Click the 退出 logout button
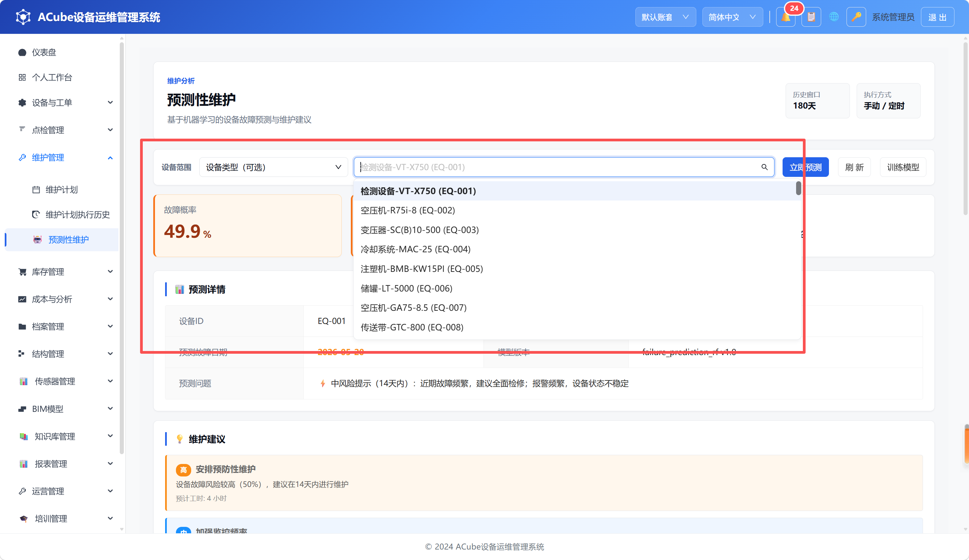Screen dimensions: 969x560 937,17
